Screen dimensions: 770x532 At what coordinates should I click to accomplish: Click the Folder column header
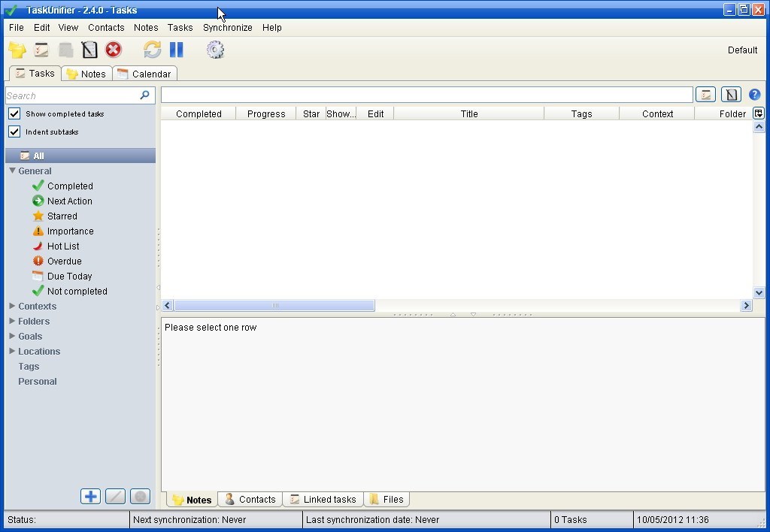(x=724, y=114)
